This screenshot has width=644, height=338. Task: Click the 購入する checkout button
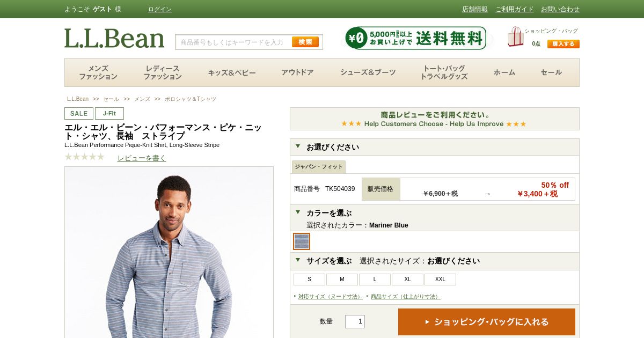point(563,44)
